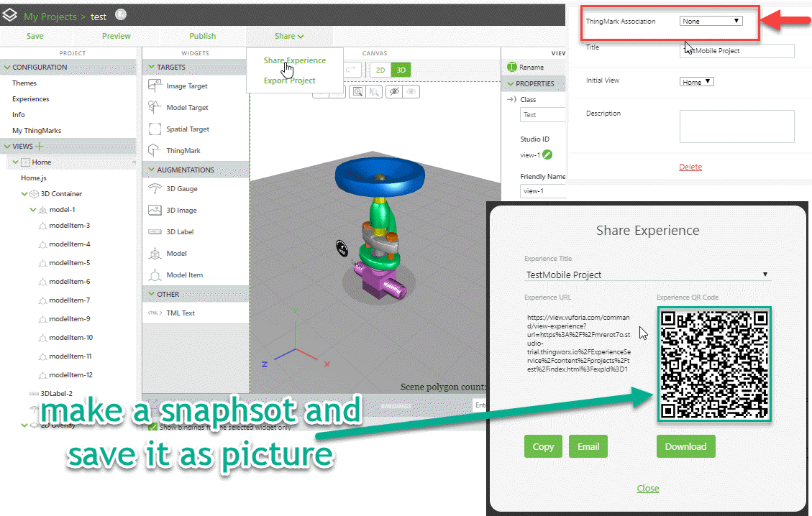Open the ThingMark Association dropdown
Viewport: 812px width, 516px height.
click(x=711, y=22)
